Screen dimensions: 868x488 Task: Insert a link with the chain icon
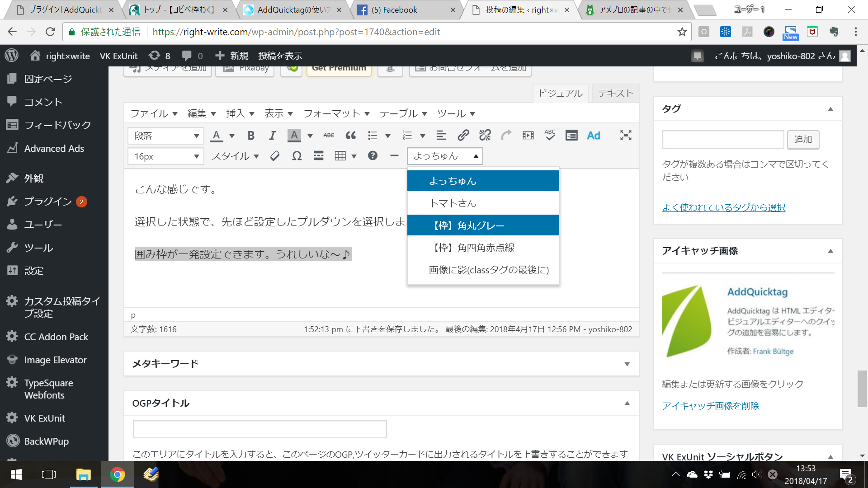click(463, 136)
